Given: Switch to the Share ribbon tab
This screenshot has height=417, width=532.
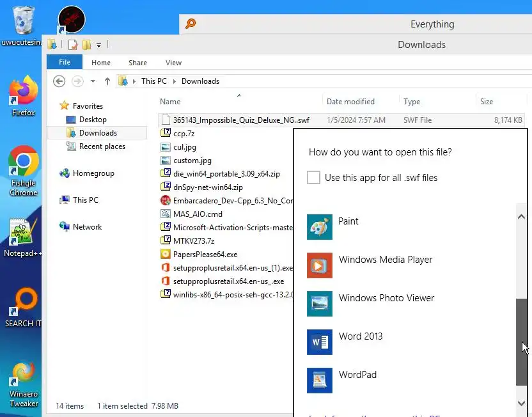Looking at the screenshot, I should point(137,63).
